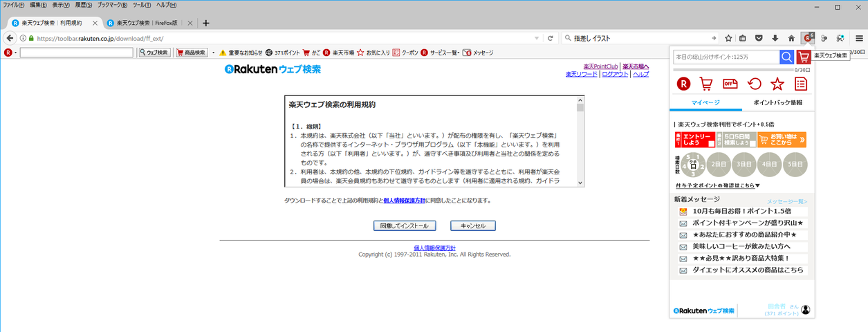
Task: Open message 美味しいコーヒーが飲みたい方へ
Action: click(741, 246)
